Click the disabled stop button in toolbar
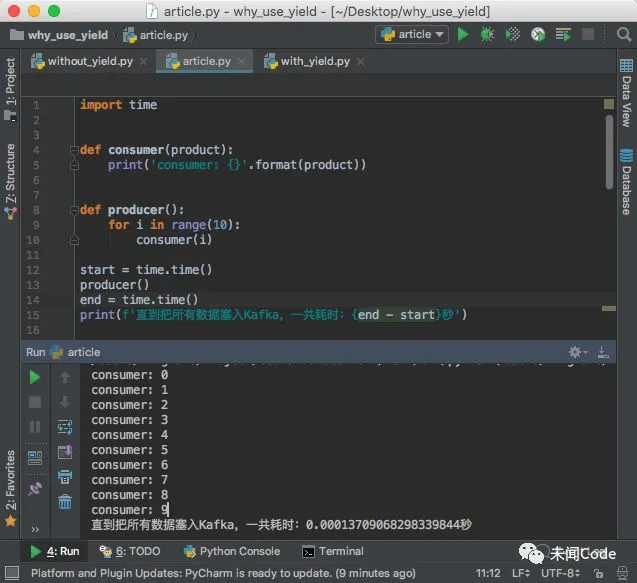637x583 pixels. coord(587,35)
